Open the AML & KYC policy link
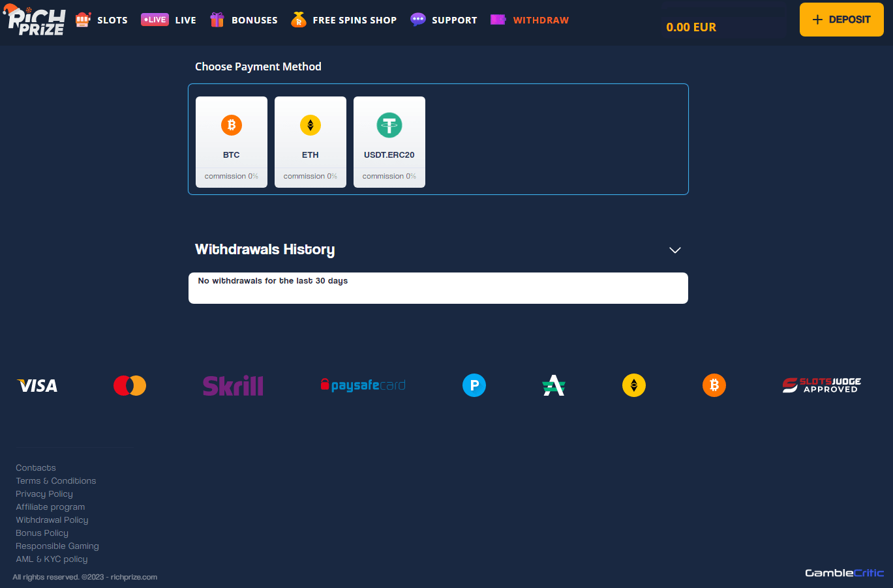 (52, 559)
